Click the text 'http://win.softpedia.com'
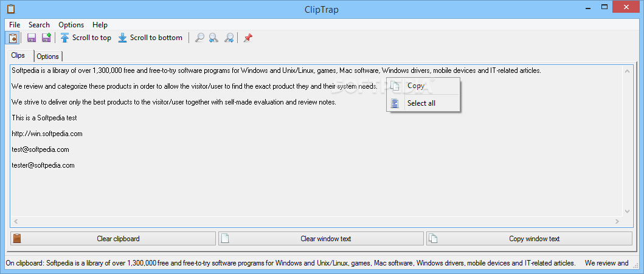Viewport: 644px width, 274px height. [x=47, y=134]
